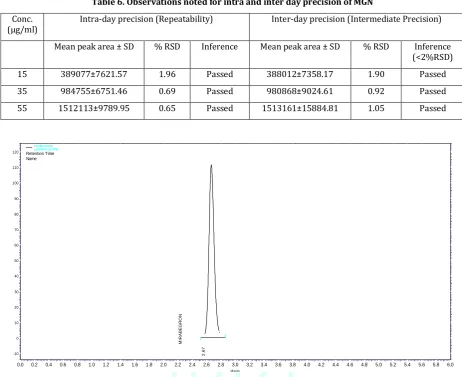Select the %RSD value 1.96
Image resolution: width=462 pixels, height=377 pixels.
coord(167,74)
